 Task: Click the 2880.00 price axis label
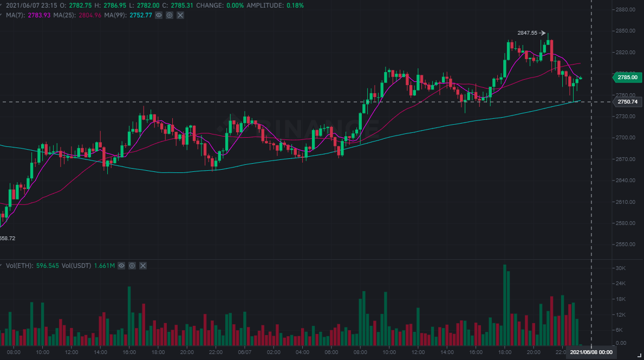[626, 9]
